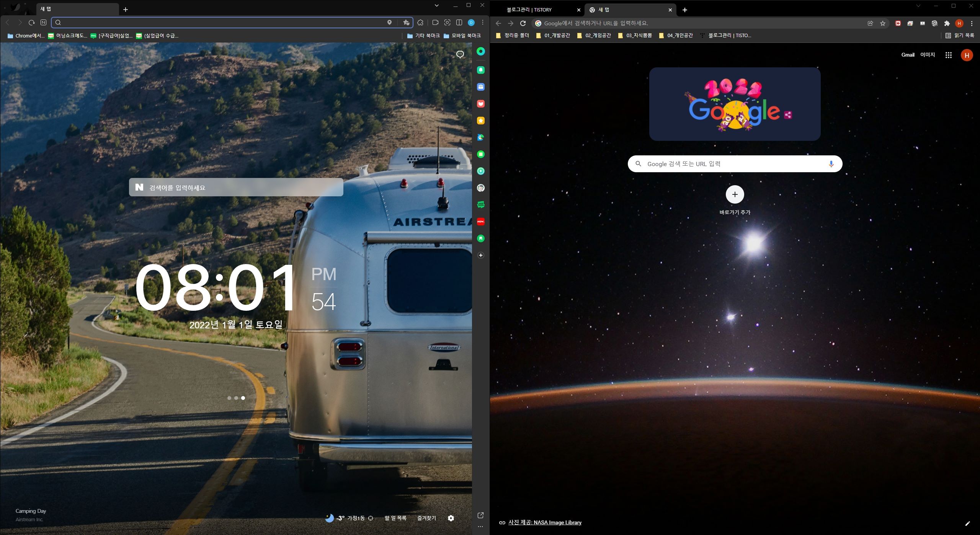Image resolution: width=980 pixels, height=535 pixels.
Task: Close the 블로그관리 | TISTORY tab
Action: (578, 10)
